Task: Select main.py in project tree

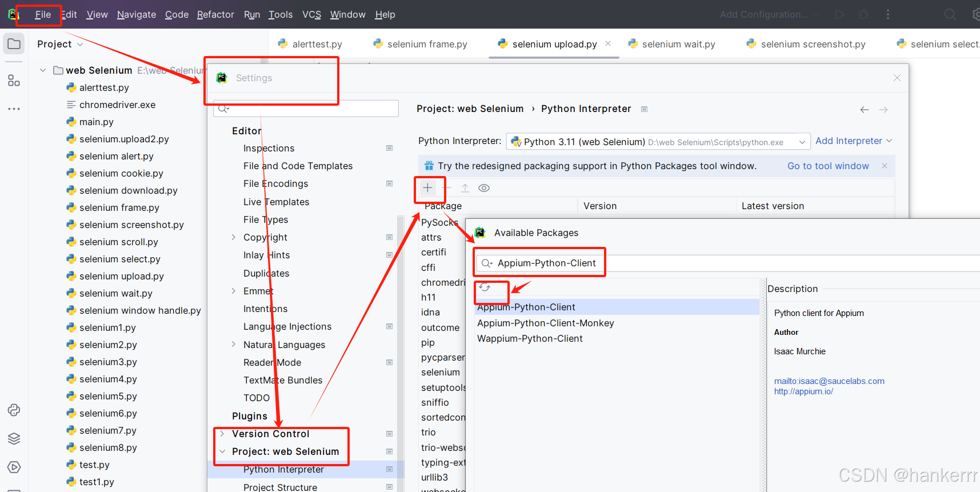Action: (96, 122)
